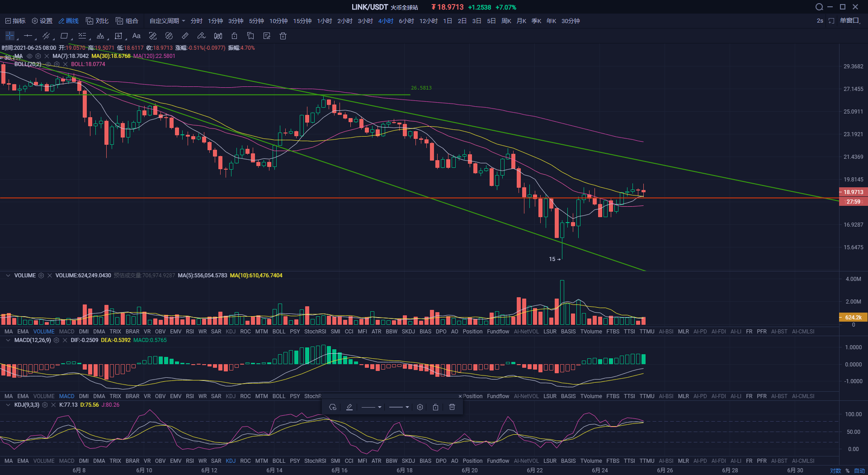Toggle percent % scale mode
This screenshot has height=475, width=868.
[x=848, y=471]
